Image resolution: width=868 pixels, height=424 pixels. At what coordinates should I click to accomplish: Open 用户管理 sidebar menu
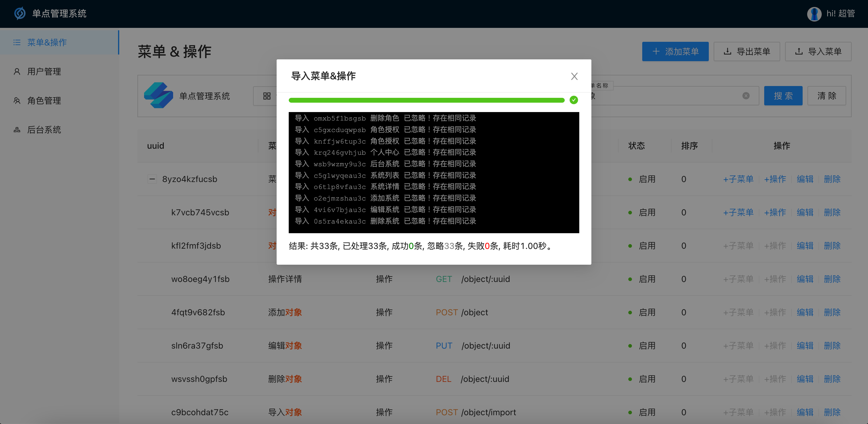(x=59, y=71)
